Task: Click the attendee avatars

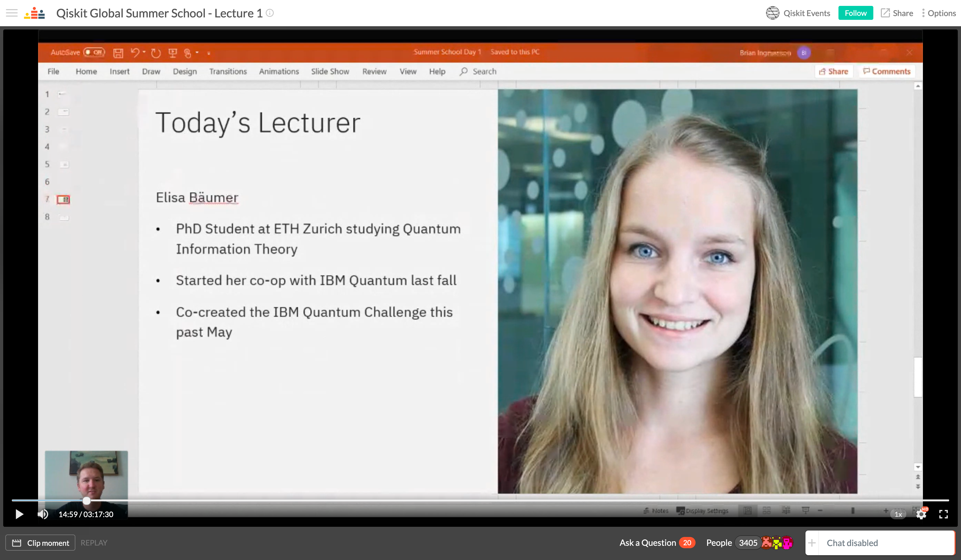Action: (x=777, y=543)
